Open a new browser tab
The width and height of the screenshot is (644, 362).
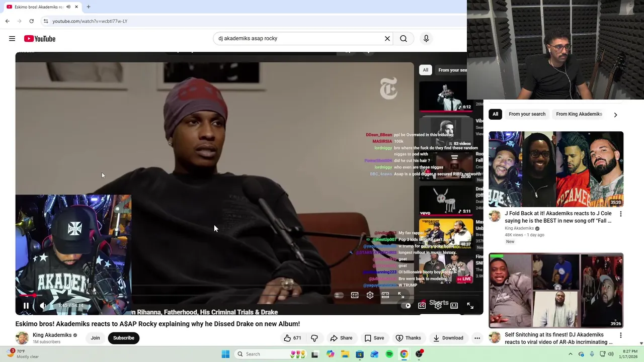(x=89, y=7)
